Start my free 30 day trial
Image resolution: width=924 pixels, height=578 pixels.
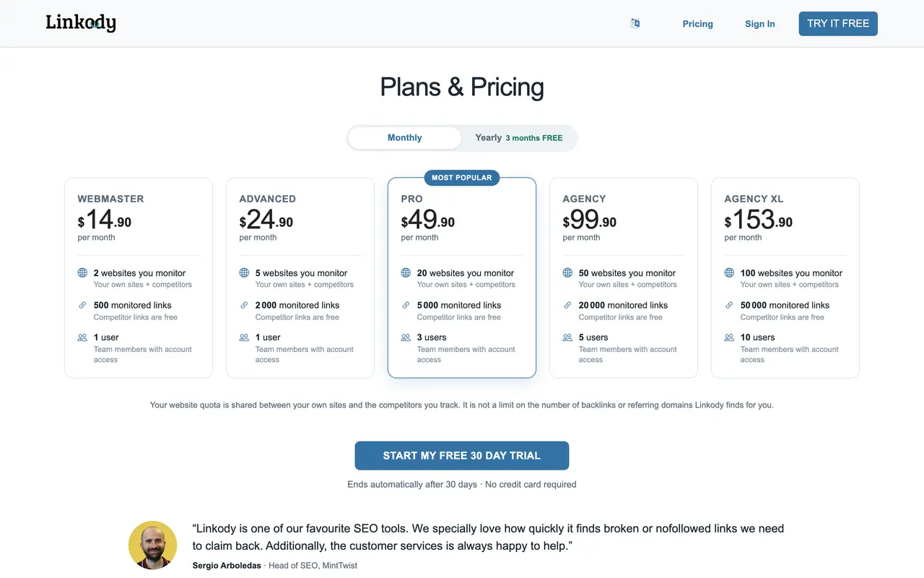click(462, 456)
